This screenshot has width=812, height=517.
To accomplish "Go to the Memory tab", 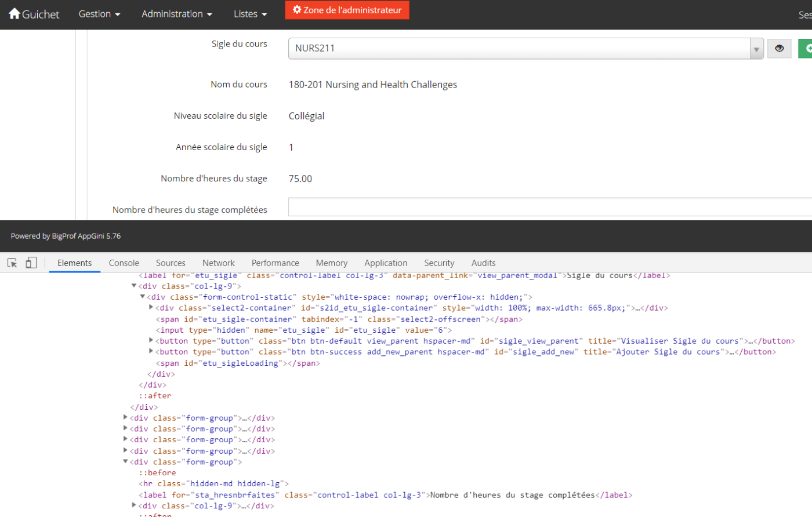I will coord(332,263).
